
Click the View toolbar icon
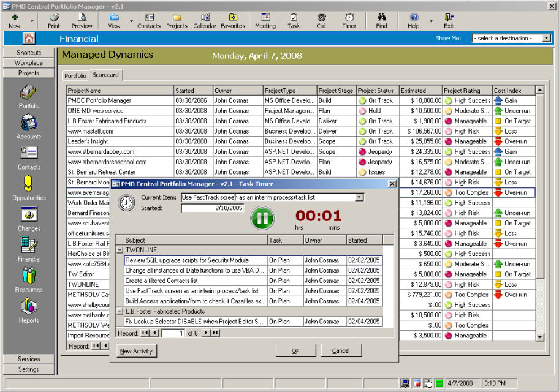114,21
